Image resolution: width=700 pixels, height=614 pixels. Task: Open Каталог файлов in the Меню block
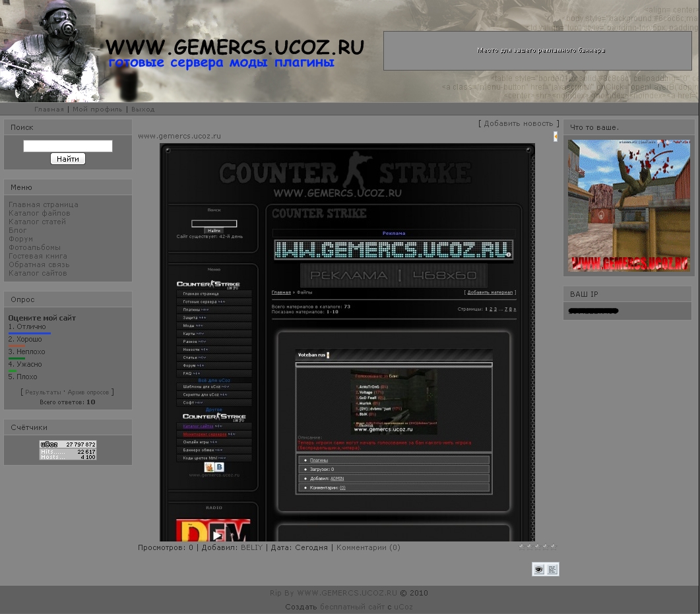(40, 213)
